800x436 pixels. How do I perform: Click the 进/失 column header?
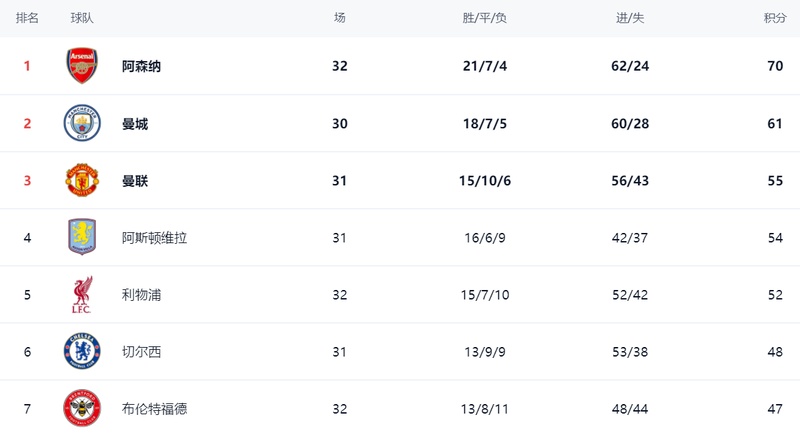(630, 18)
